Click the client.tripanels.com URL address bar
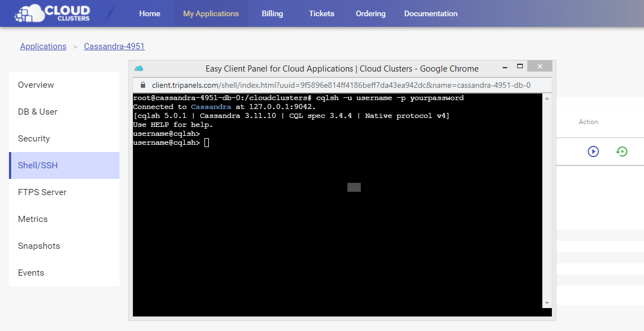The height and width of the screenshot is (331, 644). point(341,85)
